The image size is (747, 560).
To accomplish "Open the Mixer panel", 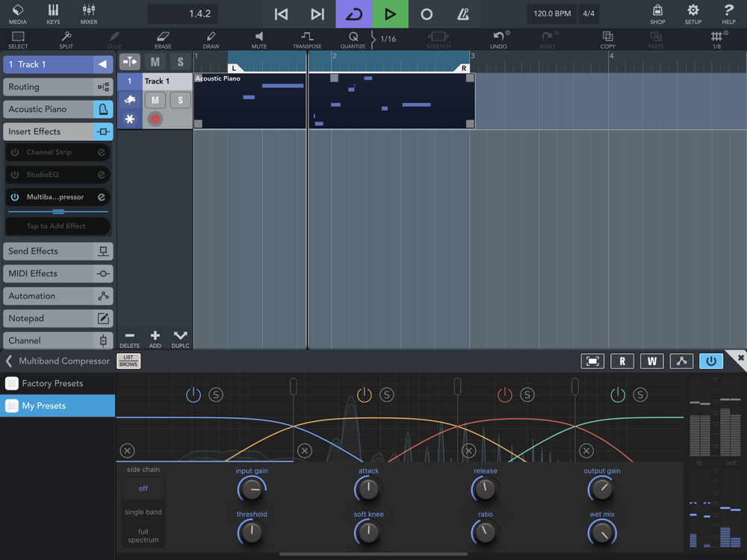I will click(89, 13).
